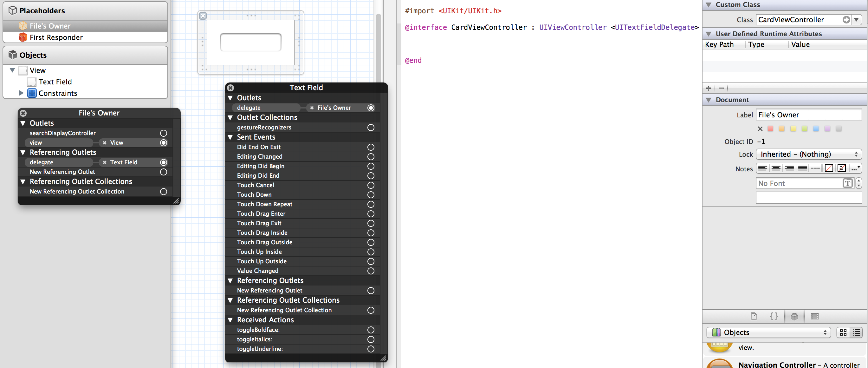The width and height of the screenshot is (868, 368).
Task: Collapse the Sent Events section
Action: coord(230,137)
